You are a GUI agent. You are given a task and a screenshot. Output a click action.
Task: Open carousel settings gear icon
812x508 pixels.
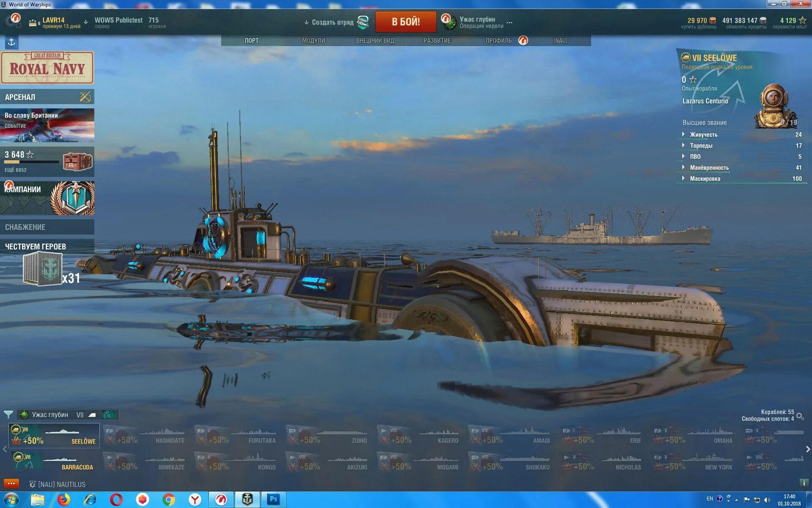click(x=800, y=416)
